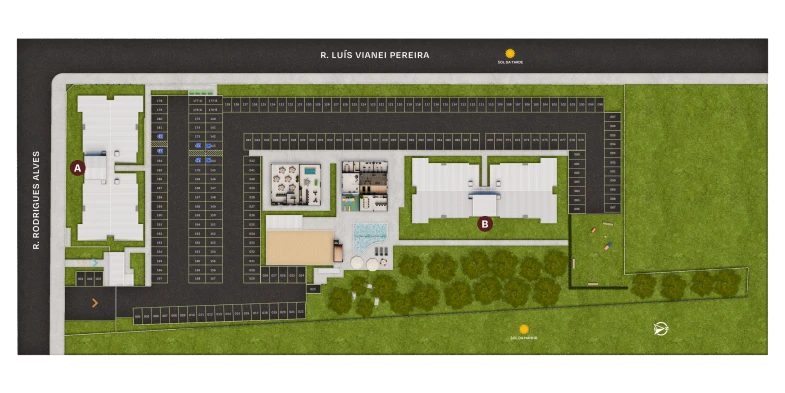Click the R. Luís Vianei Pereira street label

(x=374, y=55)
